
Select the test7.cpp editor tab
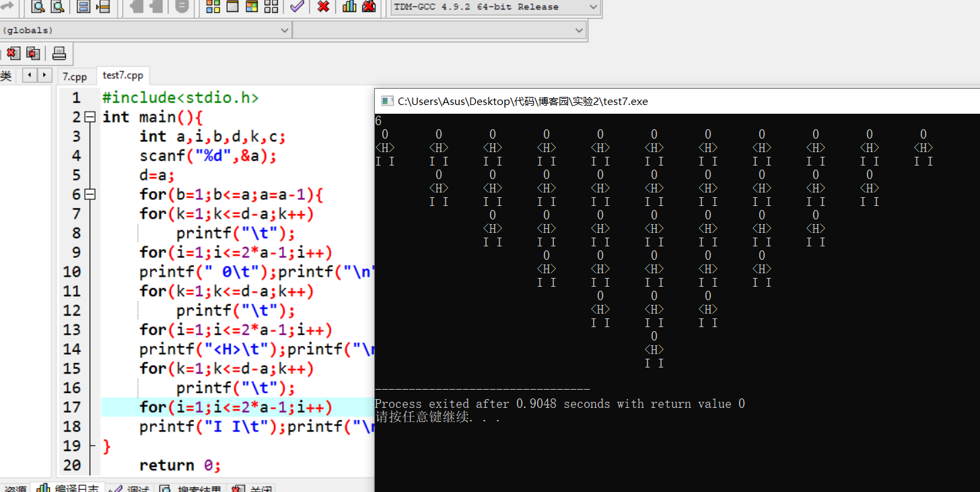click(x=123, y=75)
